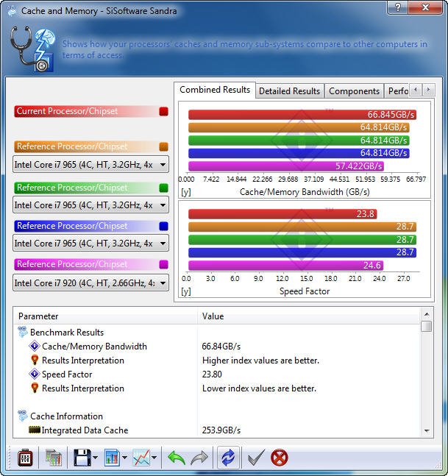Viewport: 448px width, 476px height.
Task: Click the '66.84GB/s' value
Action: click(221, 347)
